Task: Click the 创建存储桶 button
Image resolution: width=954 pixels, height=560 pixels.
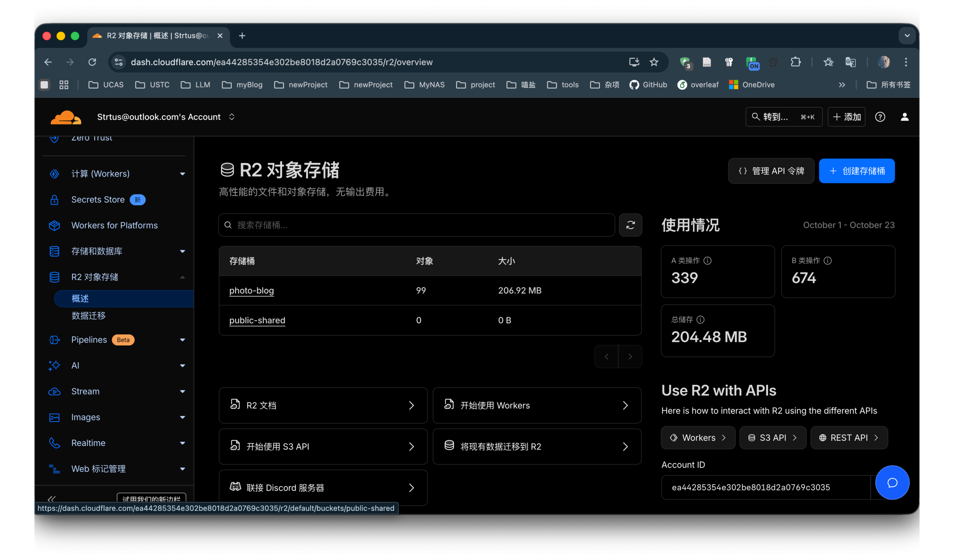Action: point(856,171)
